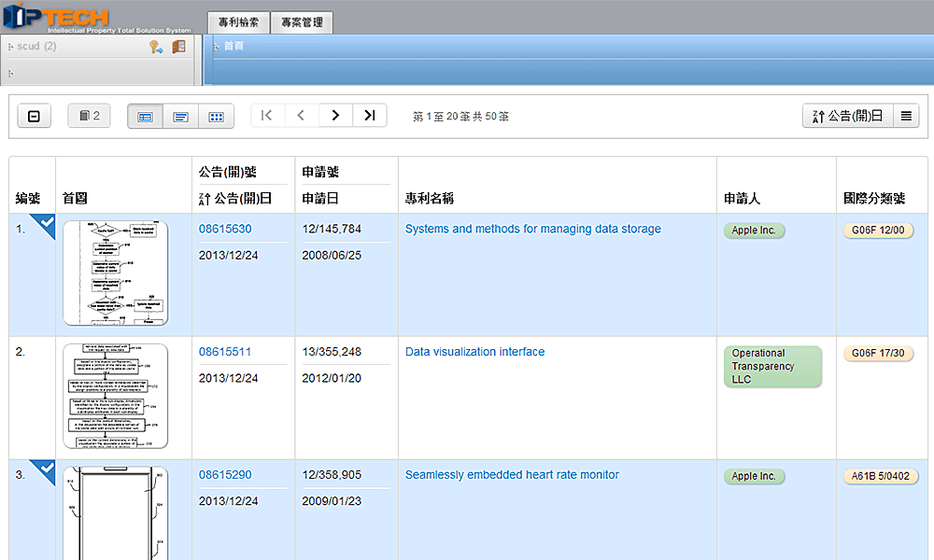934x560 pixels.
Task: Click the G06F 12/00 classification tag
Action: (x=878, y=231)
